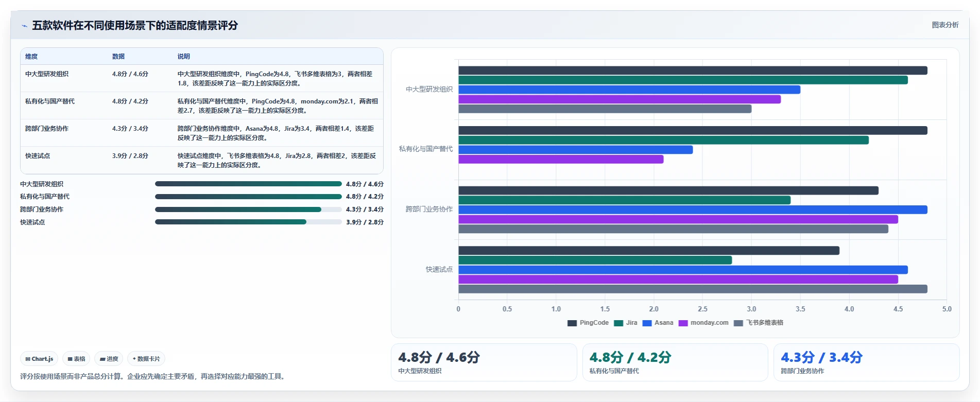
Task: Click Asana bar in 跨部门业务协作 group
Action: [693, 210]
